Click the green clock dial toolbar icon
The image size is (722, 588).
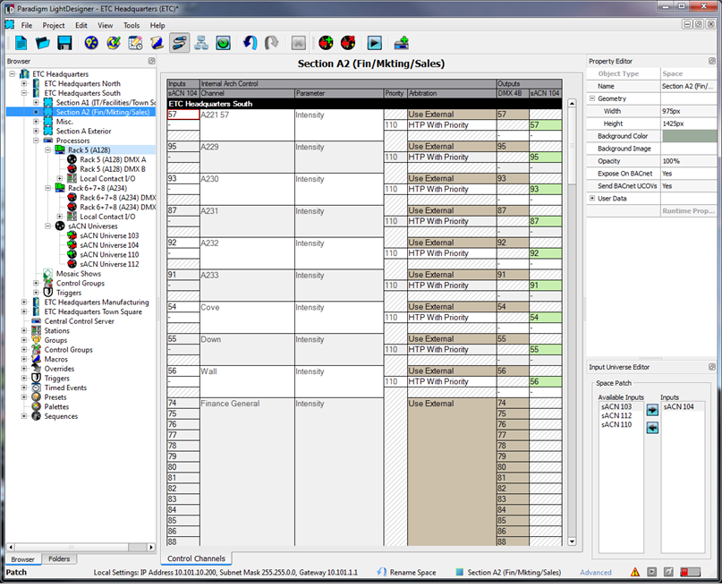pyautogui.click(x=224, y=43)
